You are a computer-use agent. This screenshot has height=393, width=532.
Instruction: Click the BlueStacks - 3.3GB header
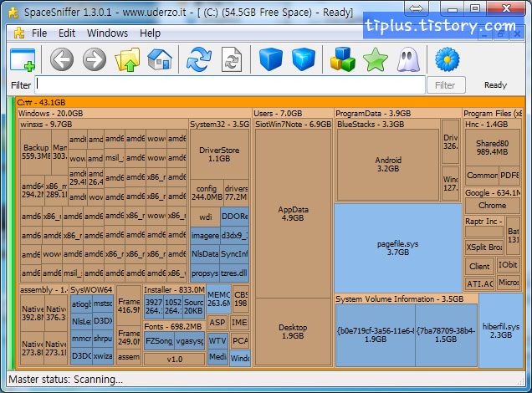(388, 124)
